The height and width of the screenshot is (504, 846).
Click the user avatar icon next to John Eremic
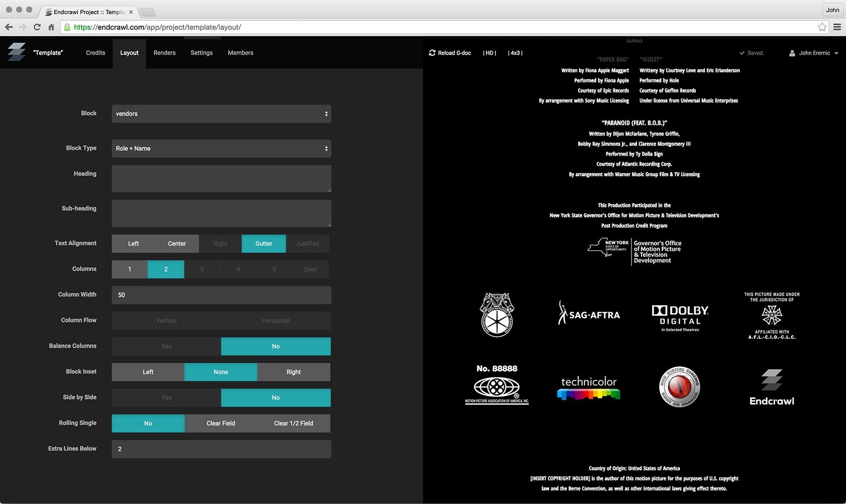[x=792, y=52]
